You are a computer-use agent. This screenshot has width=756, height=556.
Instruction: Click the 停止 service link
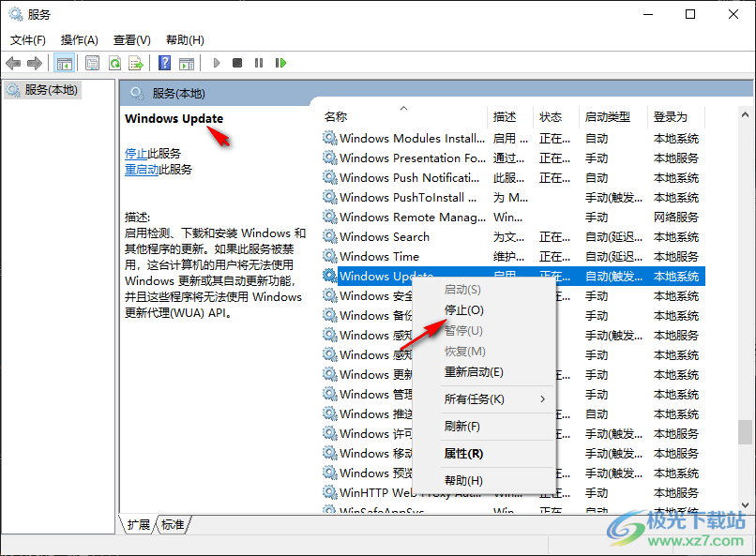(136, 154)
